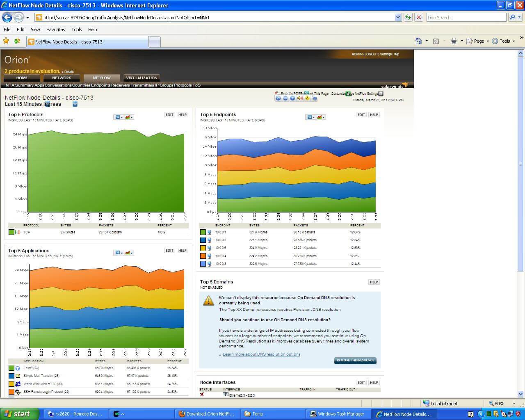The width and height of the screenshot is (525, 420).
Task: Click the monitor icon ending the round-icon toolbar
Action: [315, 98]
